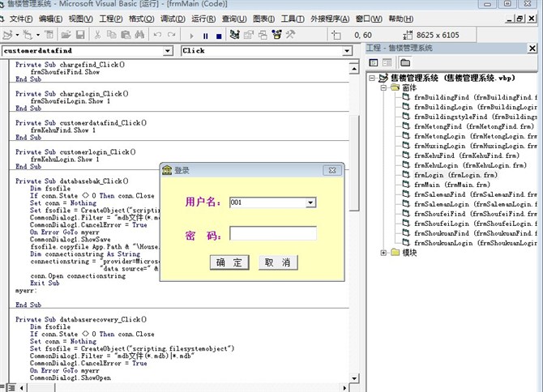Click the Toggle Folders icon in project panel
The height and width of the screenshot is (392, 543).
(x=405, y=62)
